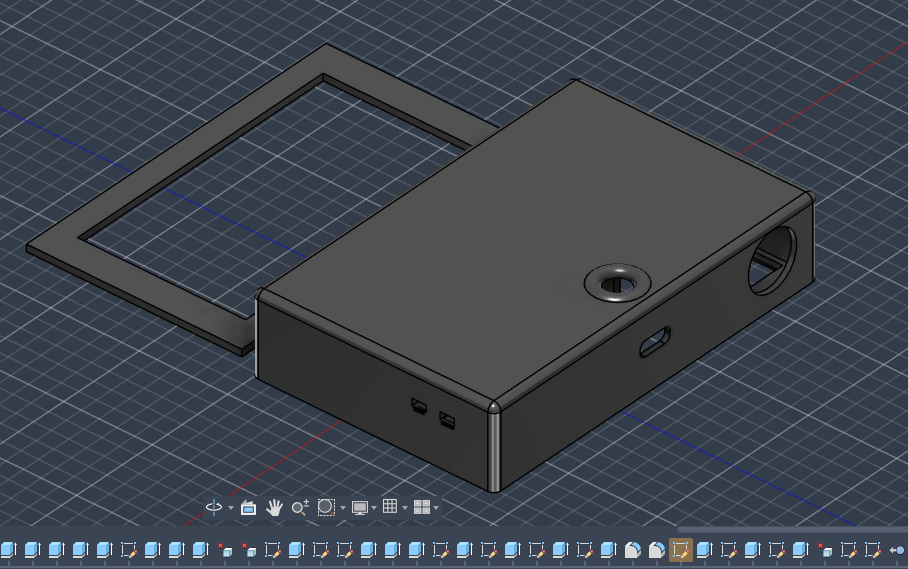Select fillet feature adjacent to highlighted sketch

(657, 550)
